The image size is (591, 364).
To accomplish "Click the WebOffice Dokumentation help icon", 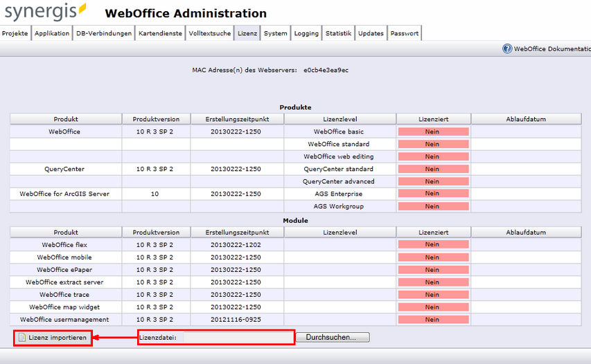I will (x=507, y=48).
